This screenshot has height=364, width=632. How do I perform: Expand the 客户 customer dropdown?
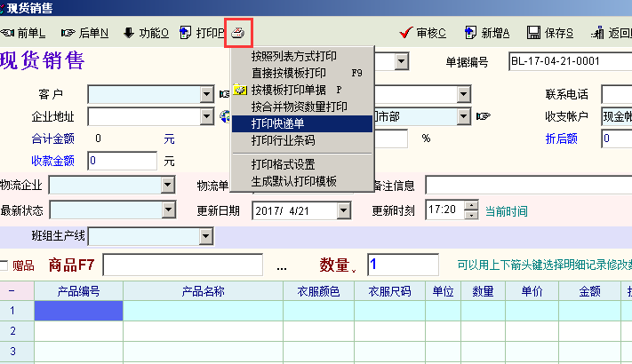pos(205,94)
